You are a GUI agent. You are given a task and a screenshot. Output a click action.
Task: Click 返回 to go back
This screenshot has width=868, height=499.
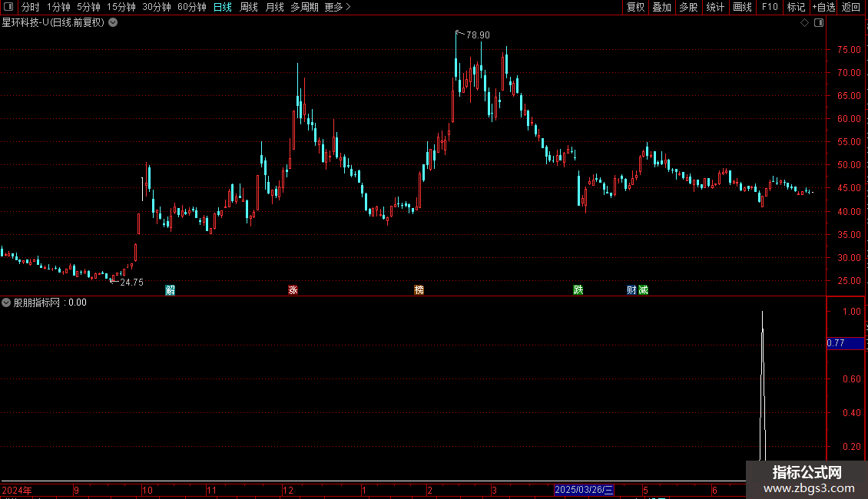851,7
